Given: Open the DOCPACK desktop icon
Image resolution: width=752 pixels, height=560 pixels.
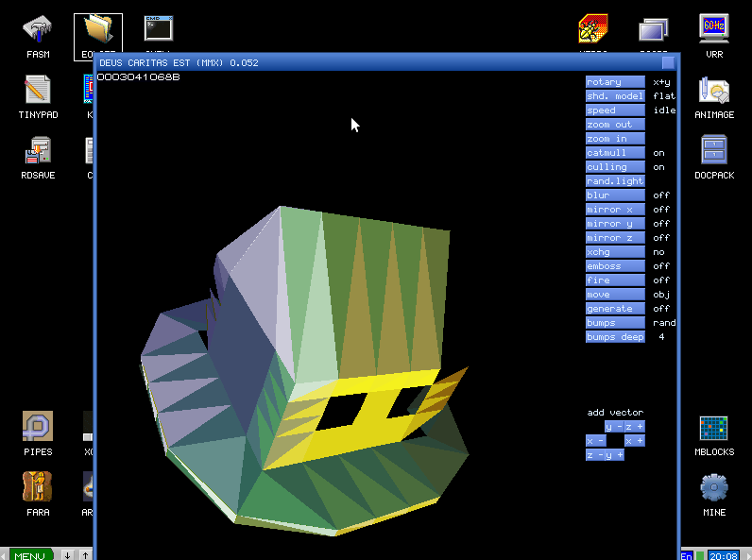Looking at the screenshot, I should [x=714, y=158].
